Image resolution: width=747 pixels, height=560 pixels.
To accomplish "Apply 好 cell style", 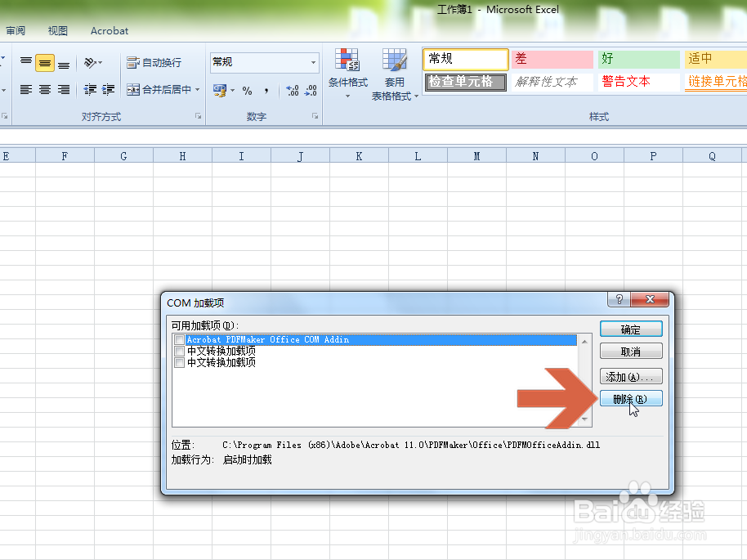I will (639, 59).
